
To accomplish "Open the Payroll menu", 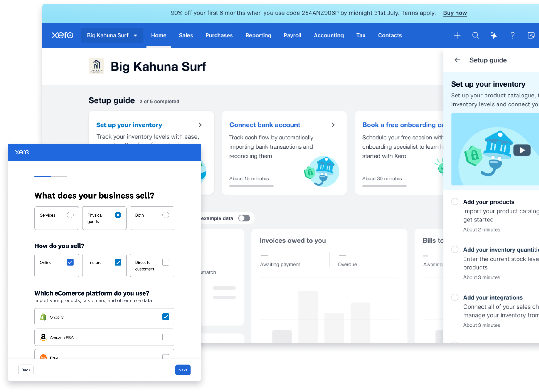I will point(292,35).
